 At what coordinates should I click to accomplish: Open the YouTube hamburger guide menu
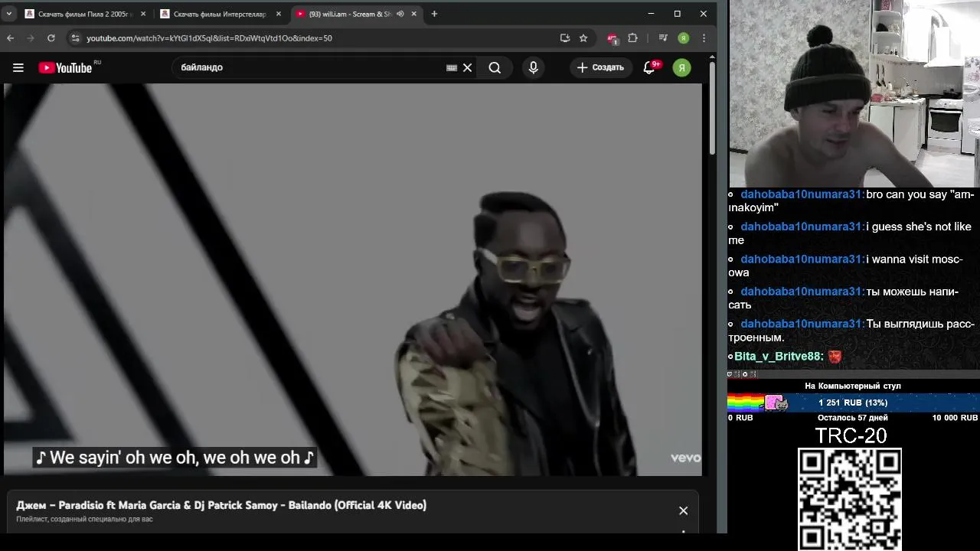[x=18, y=67]
